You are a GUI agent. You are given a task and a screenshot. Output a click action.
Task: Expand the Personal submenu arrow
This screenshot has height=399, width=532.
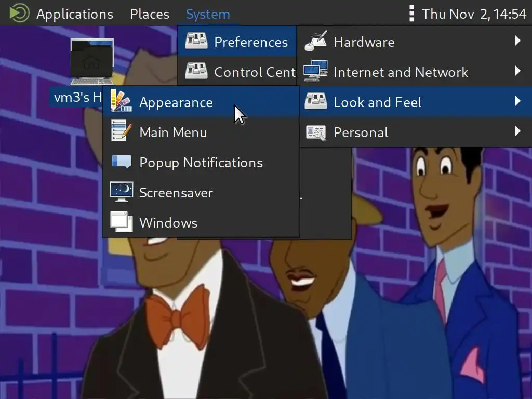(x=517, y=131)
